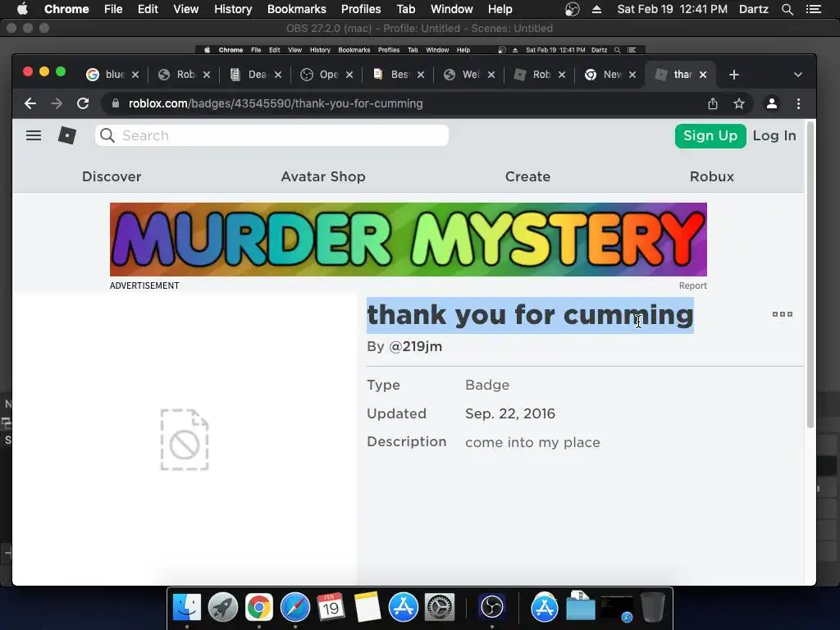Click the Spotlight search icon in menu bar
840x630 pixels.
pos(787,9)
